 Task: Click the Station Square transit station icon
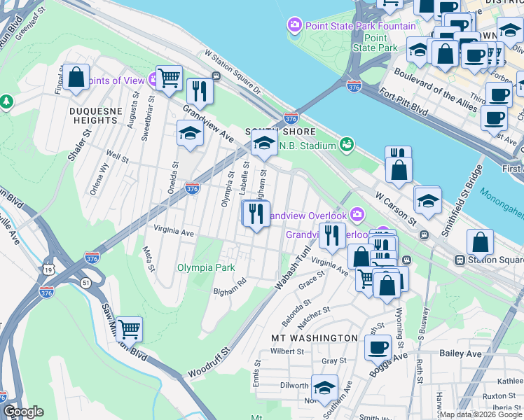pos(460,260)
